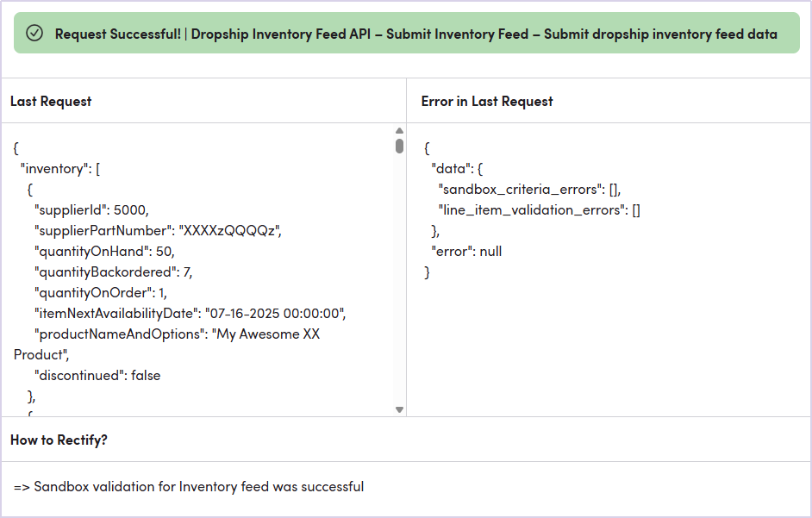812x518 pixels.
Task: Click the quantityOnHand 50 line
Action: point(104,251)
